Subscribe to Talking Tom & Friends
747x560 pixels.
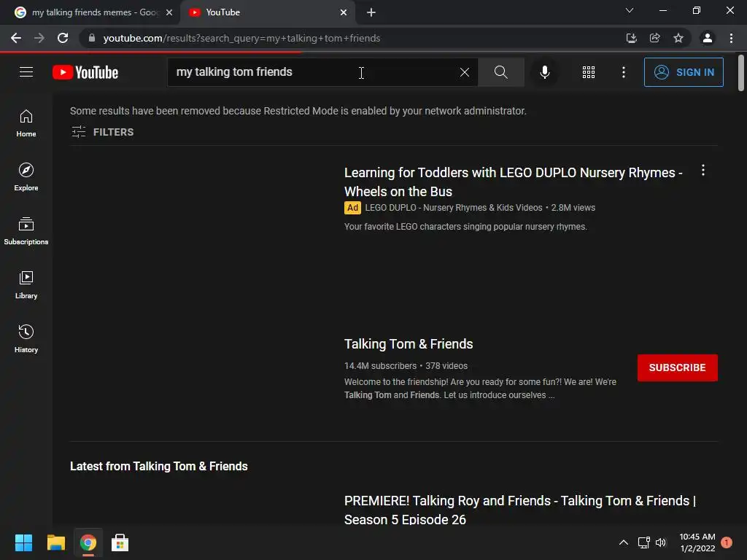[677, 367]
